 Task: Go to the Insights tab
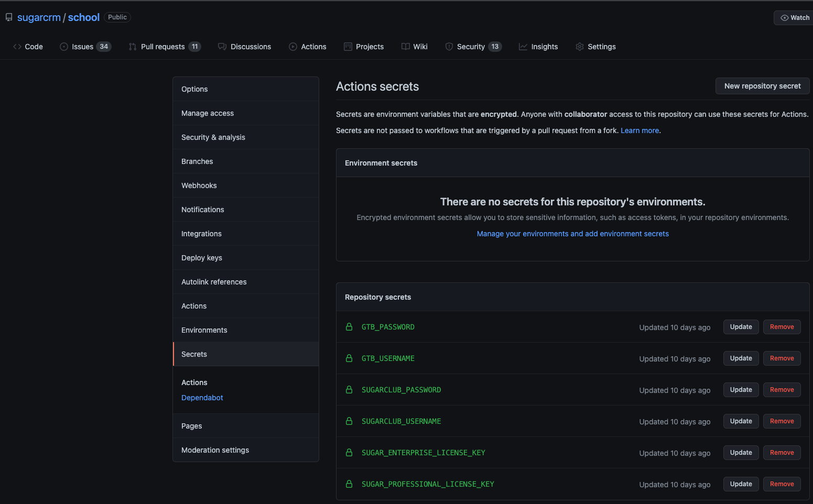pos(538,47)
